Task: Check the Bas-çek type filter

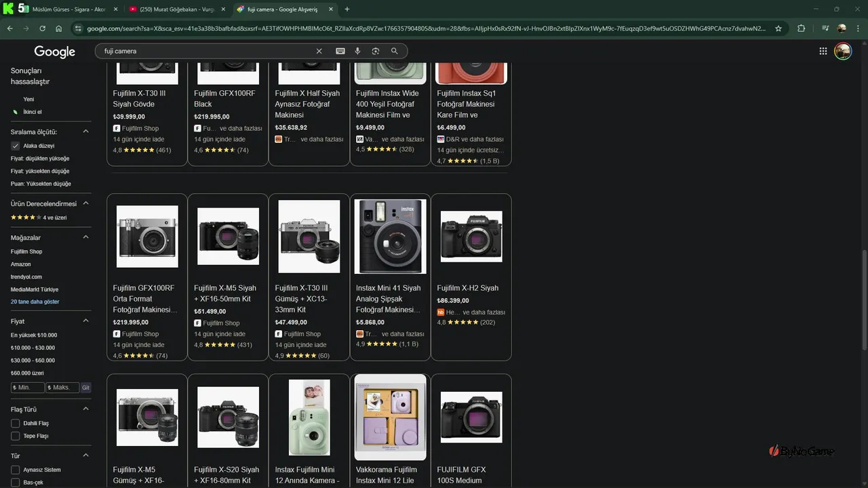Action: (x=15, y=483)
